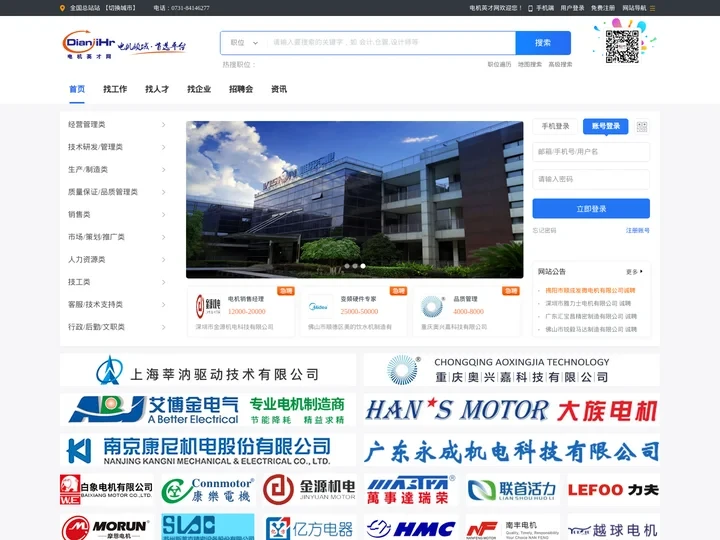The image size is (720, 540).
Task: Open the 招聘会 nav tab
Action: [241, 89]
